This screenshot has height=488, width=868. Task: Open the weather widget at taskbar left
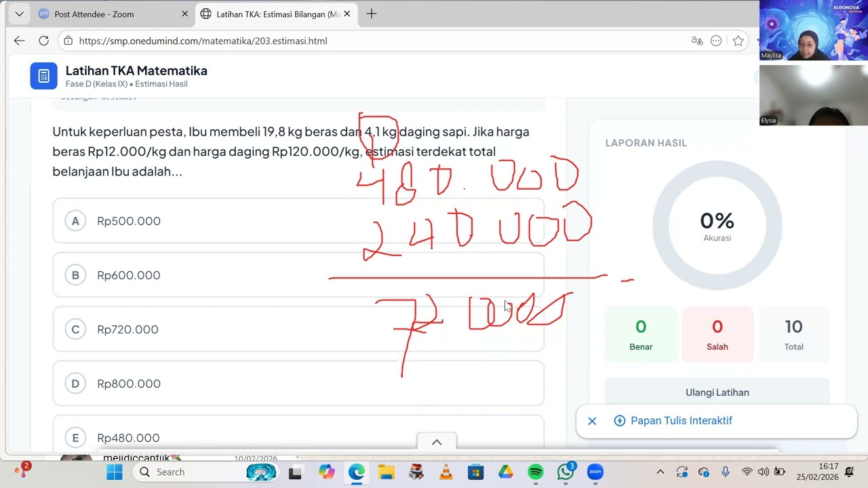click(22, 470)
